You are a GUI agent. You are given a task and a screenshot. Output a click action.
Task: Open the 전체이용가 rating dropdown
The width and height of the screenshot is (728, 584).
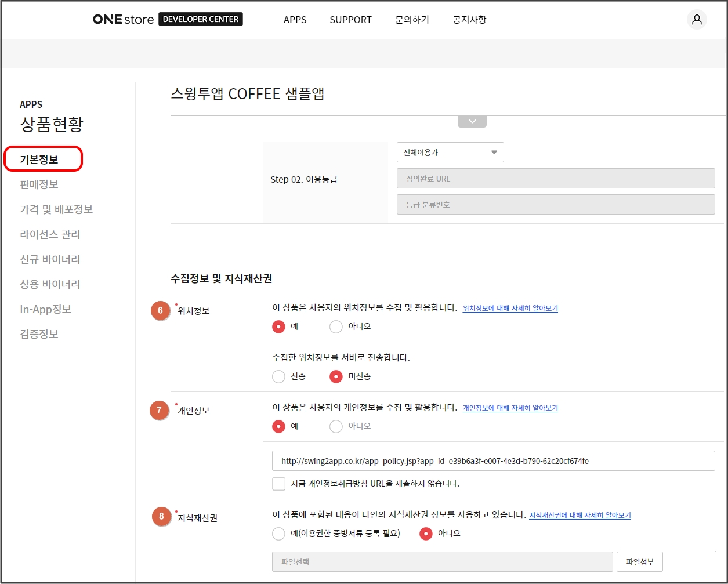point(450,153)
